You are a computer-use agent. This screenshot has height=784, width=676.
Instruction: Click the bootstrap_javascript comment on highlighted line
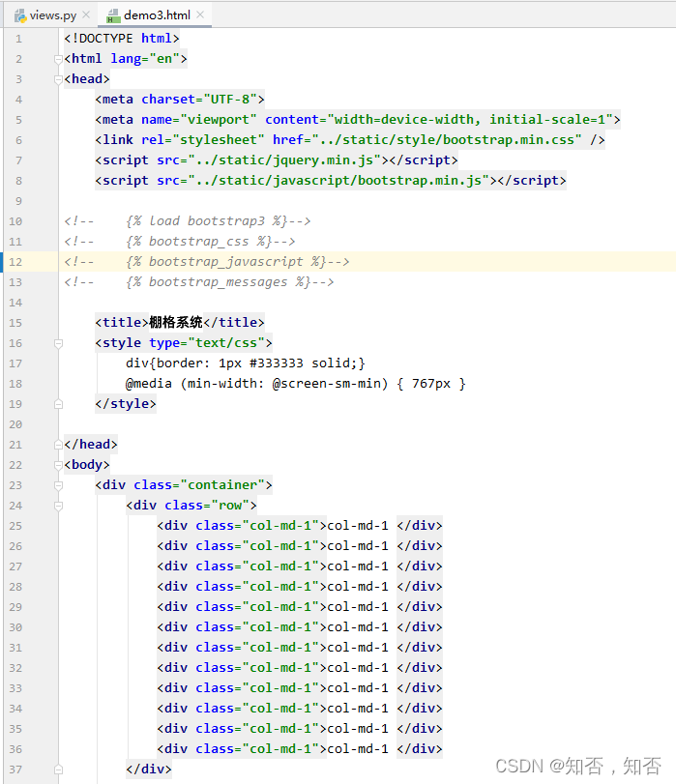pos(207,262)
